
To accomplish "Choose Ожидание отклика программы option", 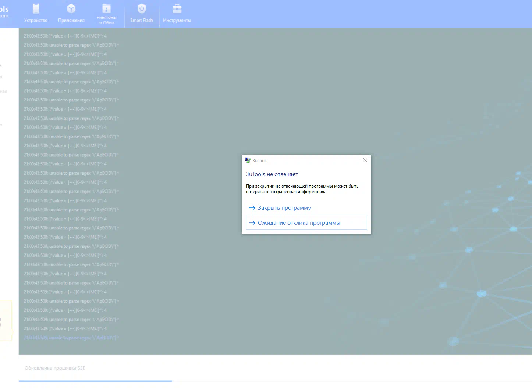I will pyautogui.click(x=306, y=222).
